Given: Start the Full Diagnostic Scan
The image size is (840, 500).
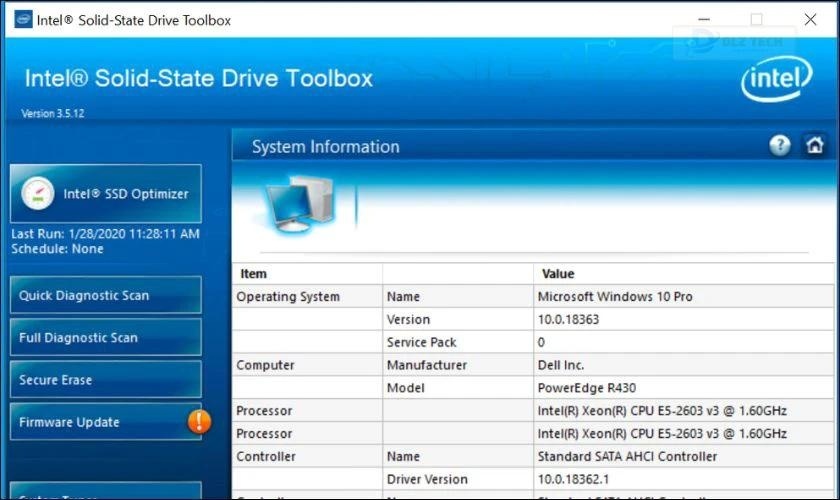Looking at the screenshot, I should (x=106, y=338).
